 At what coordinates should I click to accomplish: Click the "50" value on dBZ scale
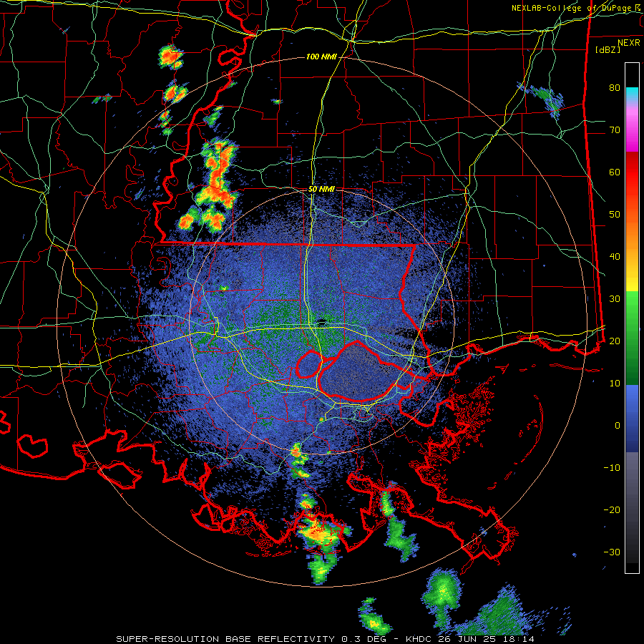click(614, 215)
